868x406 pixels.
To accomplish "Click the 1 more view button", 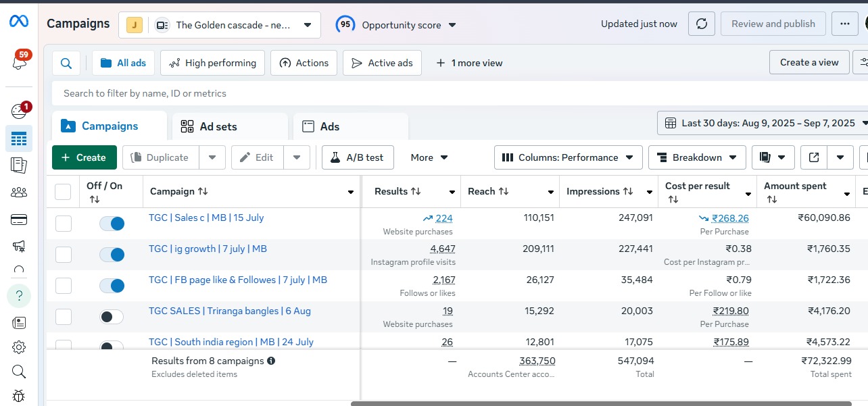I will (x=469, y=63).
